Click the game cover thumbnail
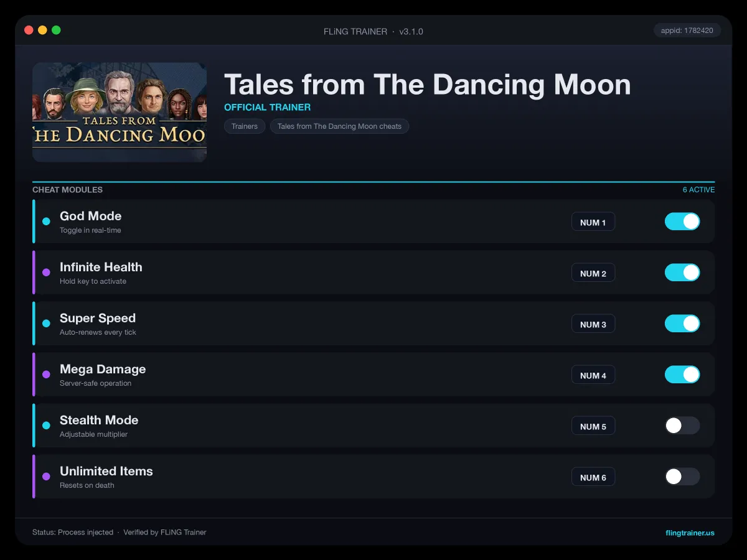Viewport: 747px width, 560px height. [x=120, y=112]
